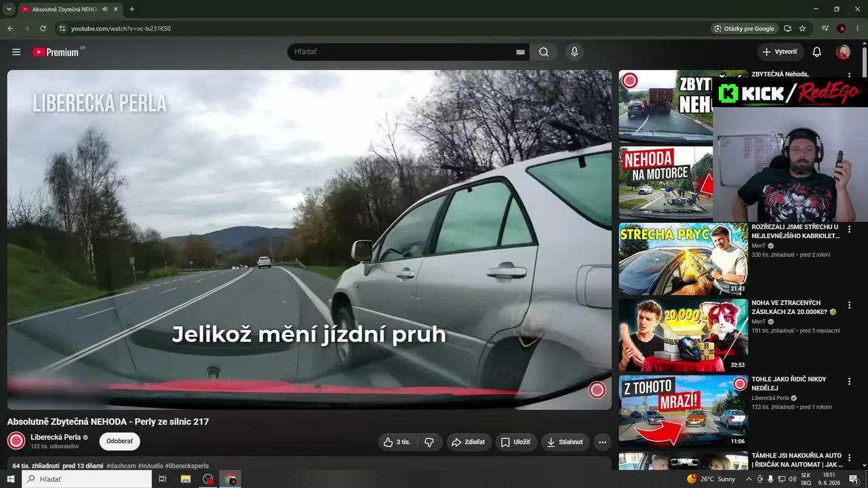
Task: Open the Chrome profile icon
Action: (x=842, y=28)
